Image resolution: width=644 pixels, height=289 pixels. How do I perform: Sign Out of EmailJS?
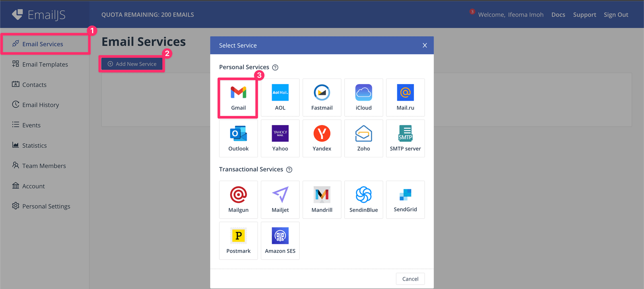616,15
